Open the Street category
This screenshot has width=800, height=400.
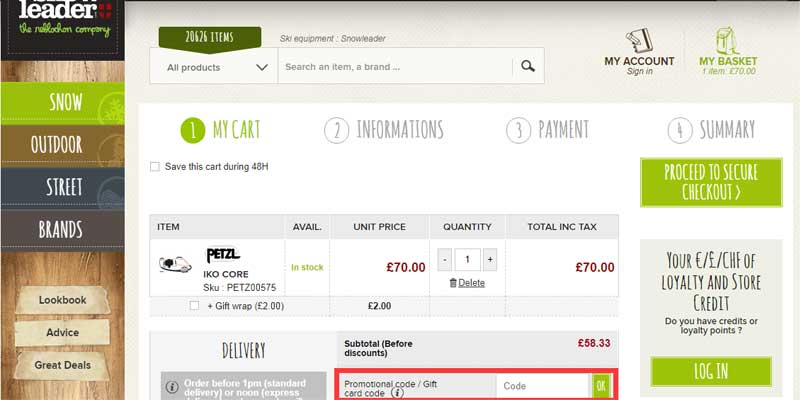tap(63, 188)
